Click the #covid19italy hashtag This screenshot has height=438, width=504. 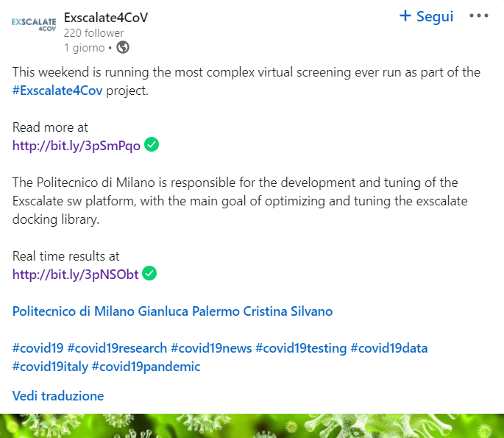click(50, 367)
